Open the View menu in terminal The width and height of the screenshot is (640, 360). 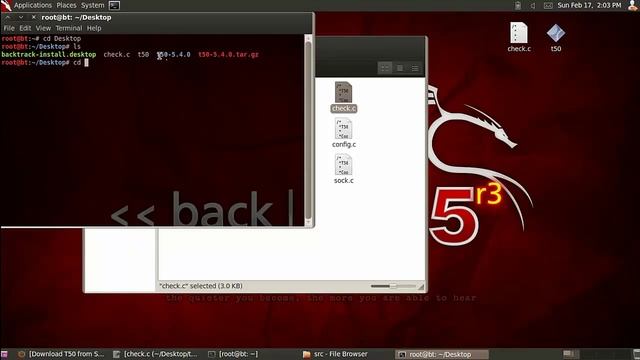tap(43, 28)
